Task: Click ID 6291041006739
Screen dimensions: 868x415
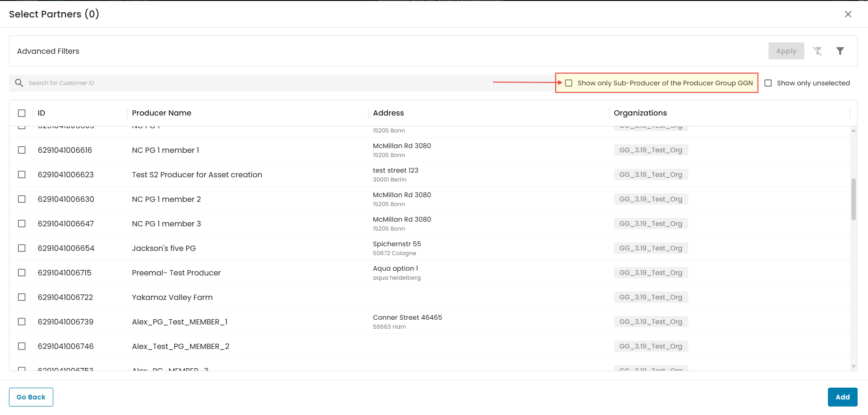Action: pyautogui.click(x=66, y=322)
